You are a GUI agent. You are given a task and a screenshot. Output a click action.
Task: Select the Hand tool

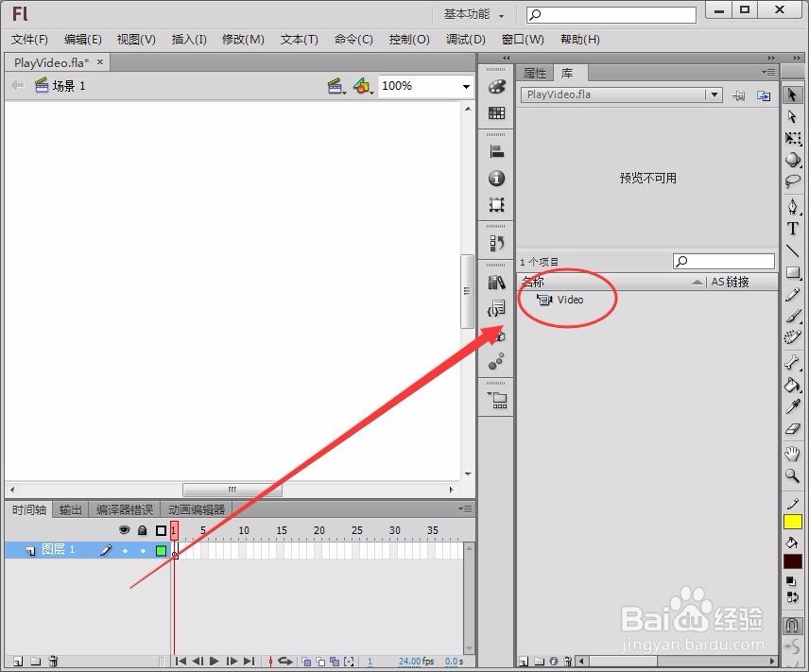coord(792,455)
